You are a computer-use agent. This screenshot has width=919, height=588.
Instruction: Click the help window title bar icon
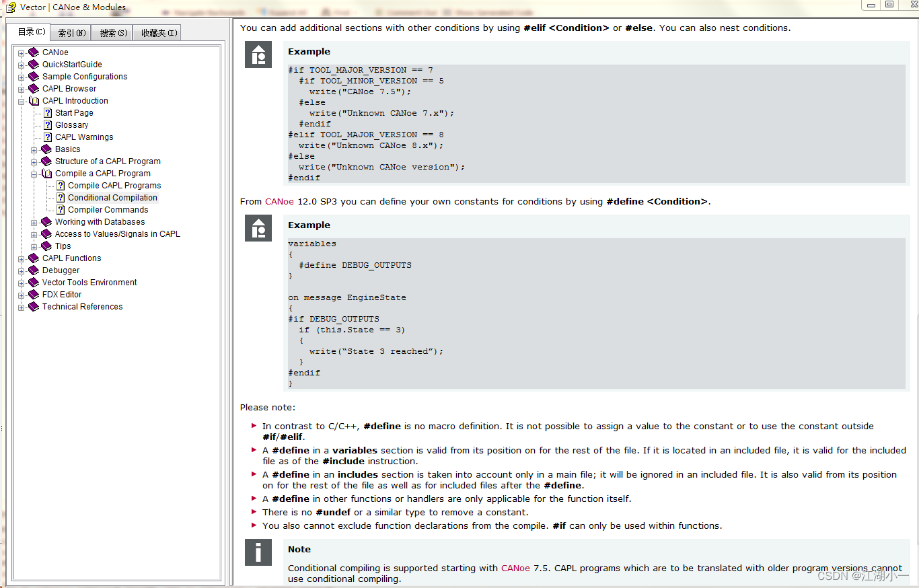(11, 7)
